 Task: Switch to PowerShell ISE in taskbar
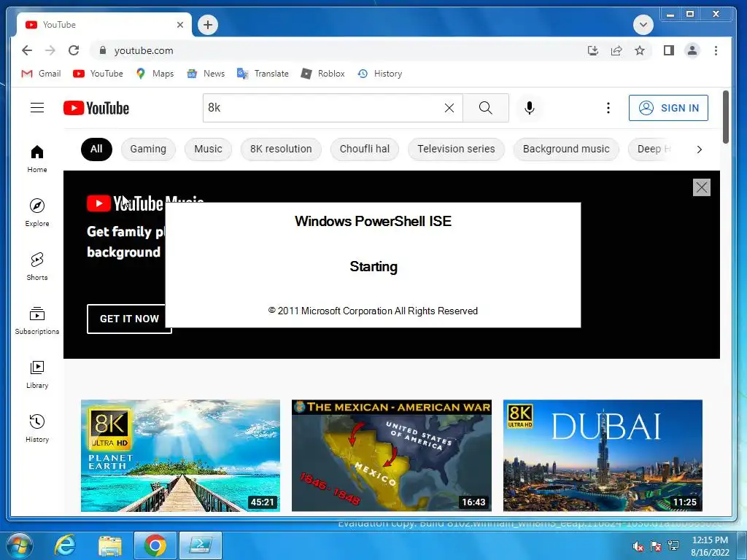pyautogui.click(x=201, y=545)
